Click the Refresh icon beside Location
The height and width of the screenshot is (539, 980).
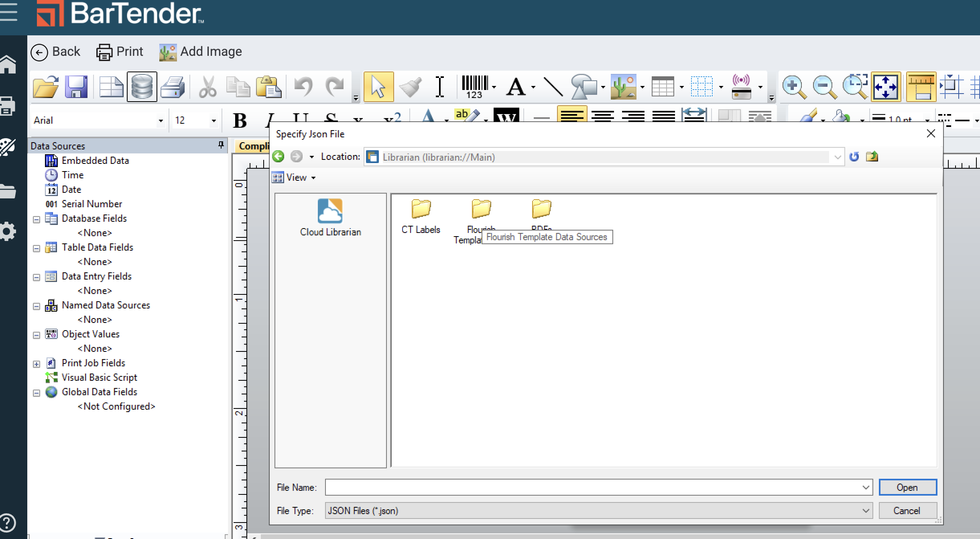click(x=854, y=157)
